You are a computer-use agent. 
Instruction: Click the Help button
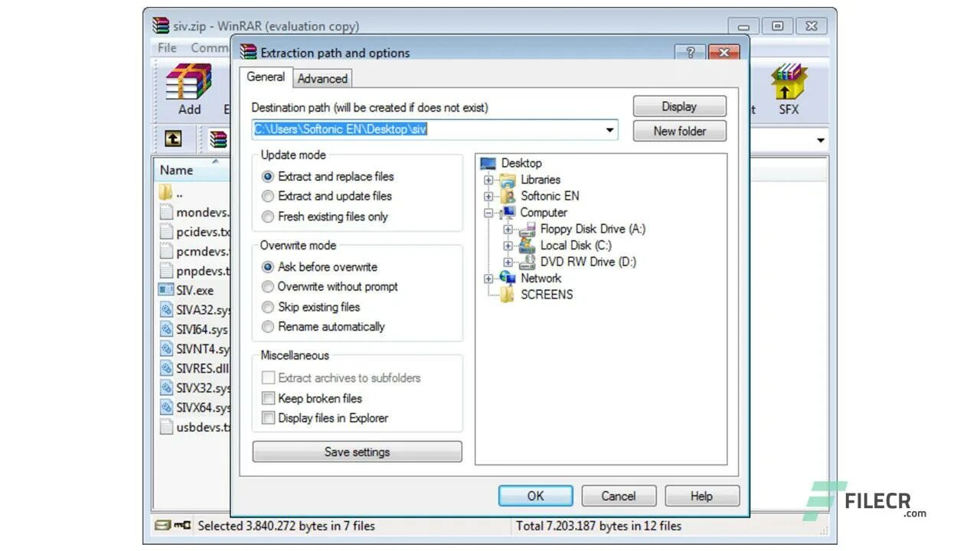pos(702,496)
